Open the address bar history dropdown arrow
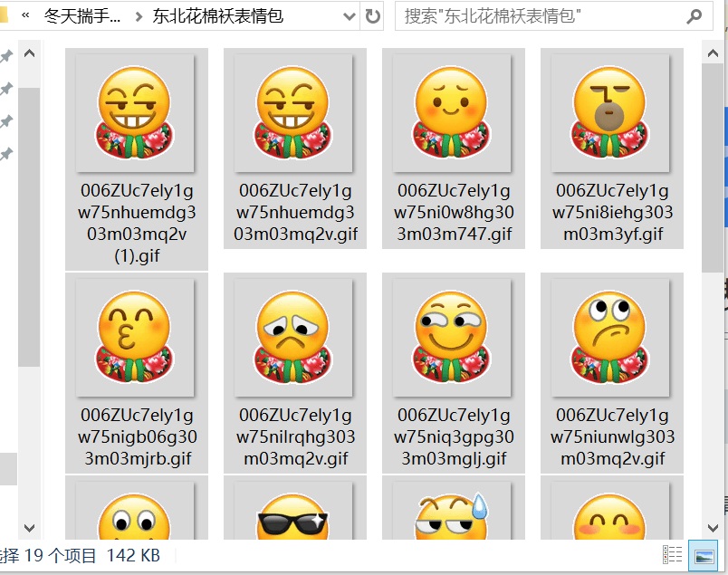728x575 pixels. [x=350, y=16]
